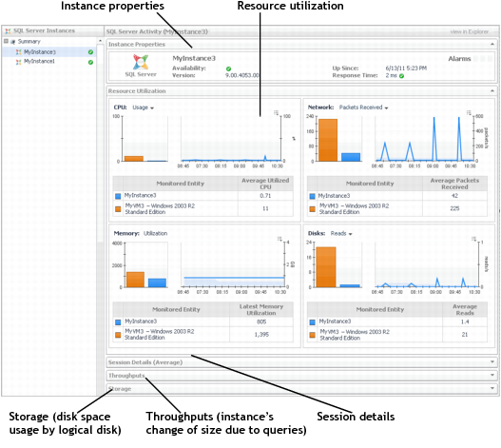Click the orange Network bar in bar chart
This screenshot has height=448, width=501.
pyautogui.click(x=328, y=140)
